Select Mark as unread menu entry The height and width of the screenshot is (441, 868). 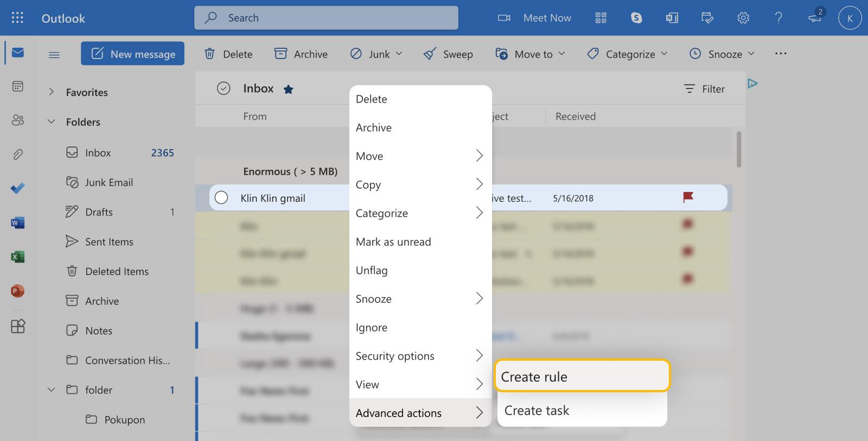[x=393, y=242]
